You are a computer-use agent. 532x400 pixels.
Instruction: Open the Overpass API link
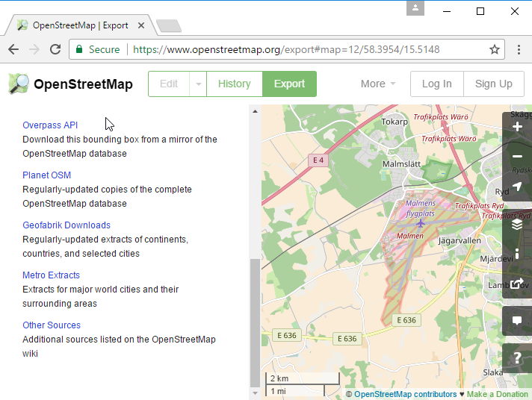point(50,125)
